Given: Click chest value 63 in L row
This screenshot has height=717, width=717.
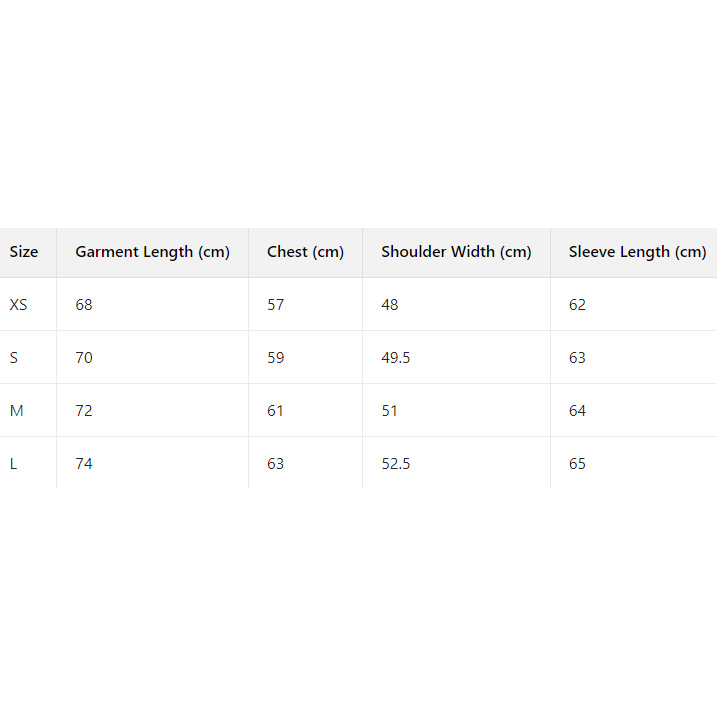Looking at the screenshot, I should (276, 464).
